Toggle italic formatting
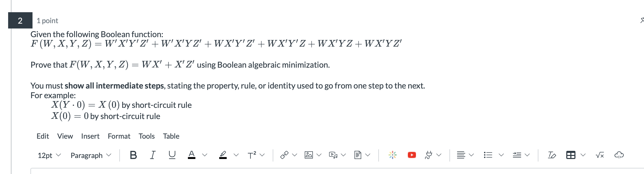The height and width of the screenshot is (174, 644). (x=152, y=155)
